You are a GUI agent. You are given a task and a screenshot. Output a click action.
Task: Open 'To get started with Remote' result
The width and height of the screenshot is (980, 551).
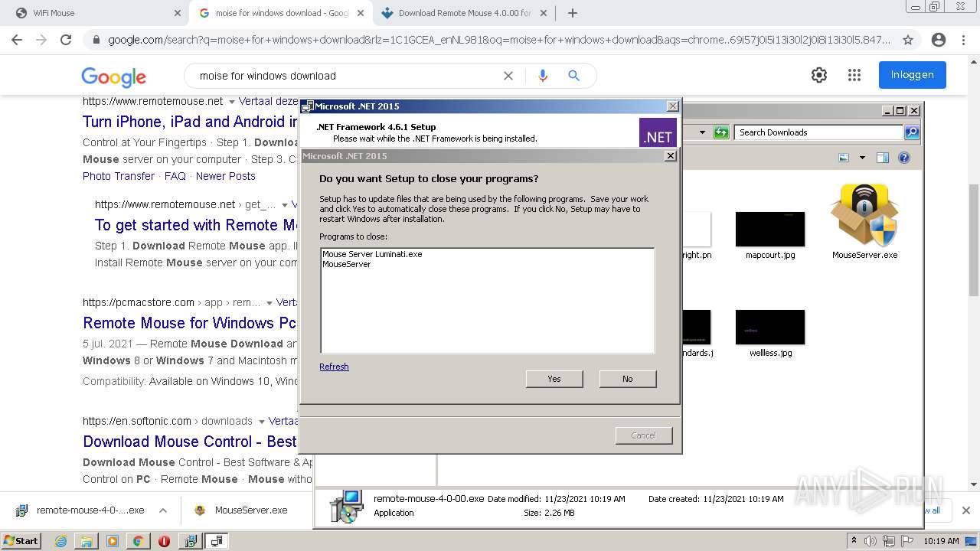click(x=196, y=225)
